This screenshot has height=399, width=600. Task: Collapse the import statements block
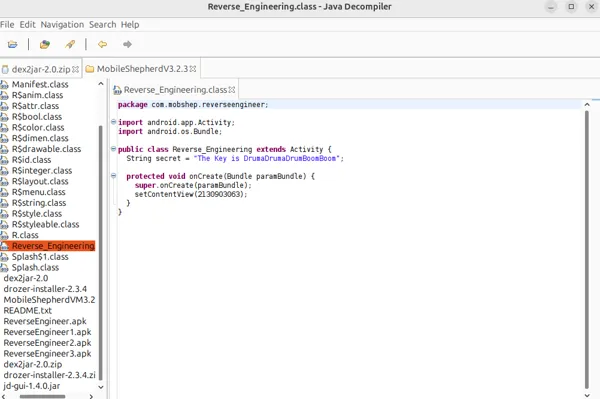113,122
